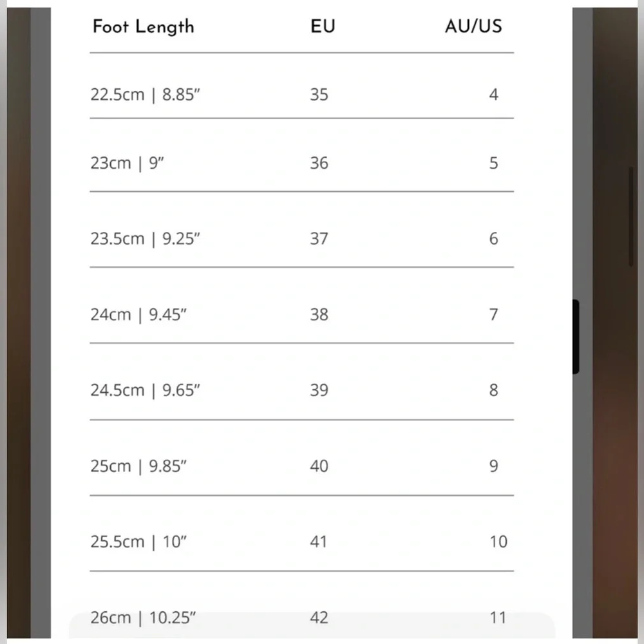The image size is (644, 644).
Task: Click EU size 40
Action: click(319, 466)
